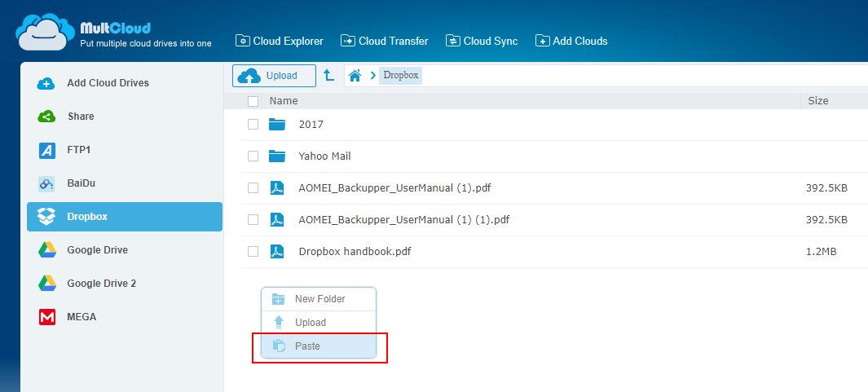Choose Upload in context menu
This screenshot has width=868, height=392.
(319, 322)
